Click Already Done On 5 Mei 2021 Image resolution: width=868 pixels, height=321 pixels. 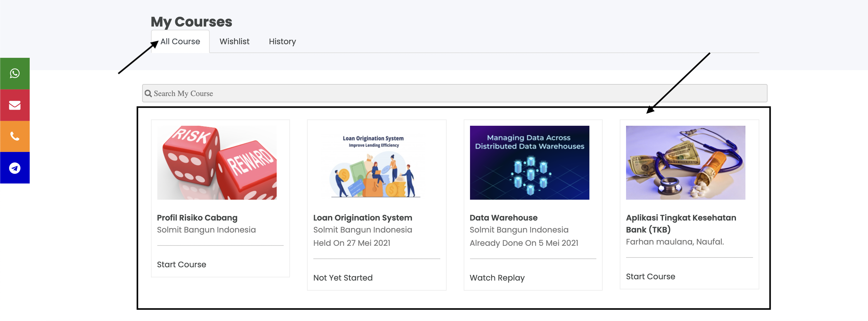[x=524, y=243]
